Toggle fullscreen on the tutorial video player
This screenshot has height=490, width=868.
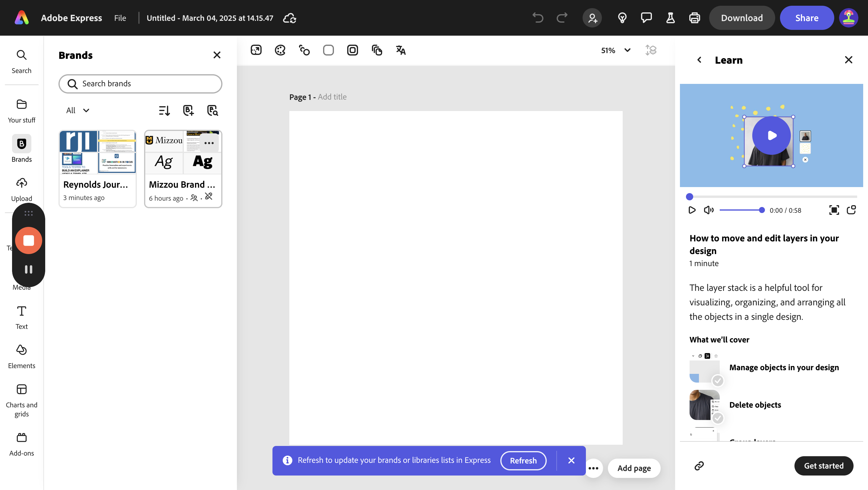[x=834, y=210]
